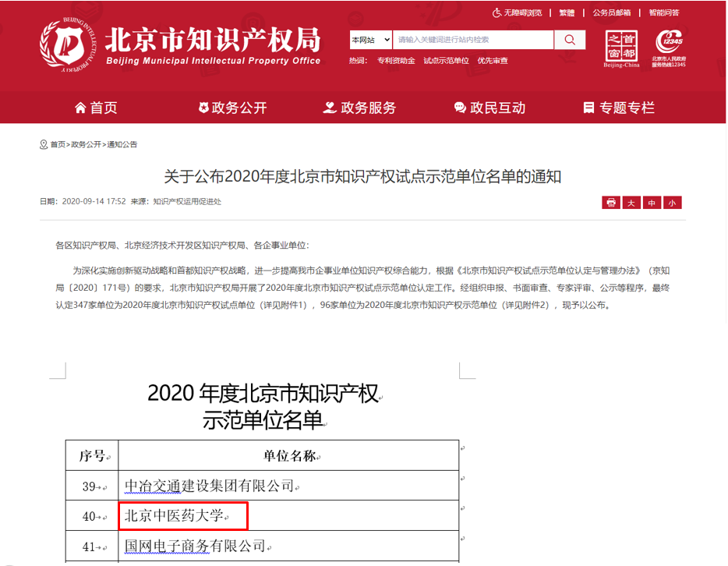The image size is (728, 566).
Task: Click 政务公开 in the breadcrumb
Action: point(86,144)
